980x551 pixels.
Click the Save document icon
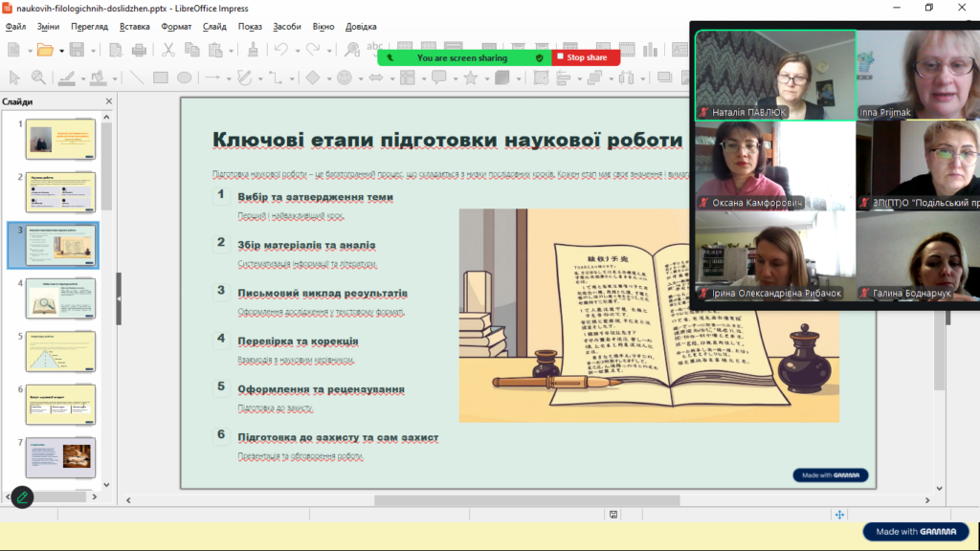point(77,50)
